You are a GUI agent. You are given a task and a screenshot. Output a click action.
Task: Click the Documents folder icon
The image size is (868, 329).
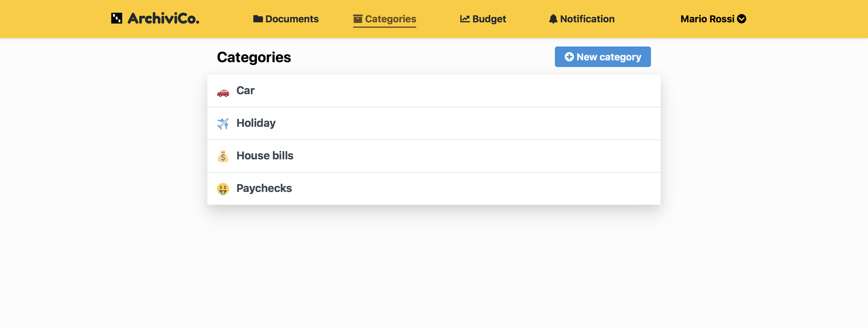[258, 19]
